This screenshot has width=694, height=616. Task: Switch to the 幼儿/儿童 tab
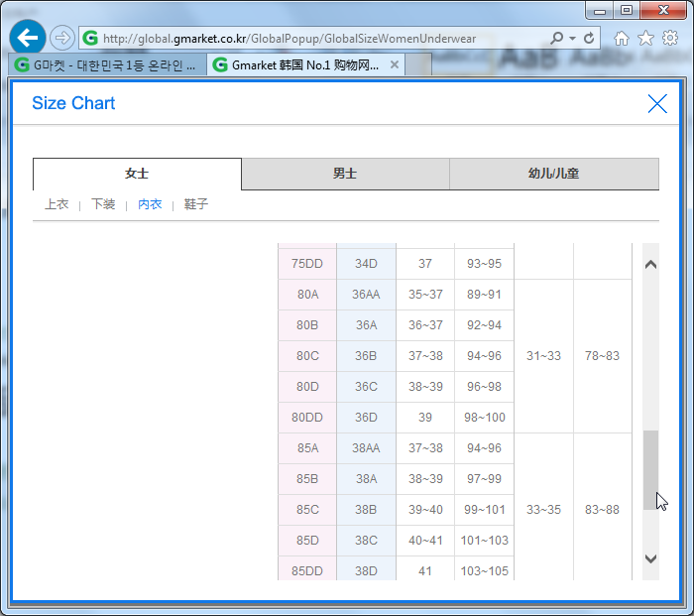(x=553, y=174)
